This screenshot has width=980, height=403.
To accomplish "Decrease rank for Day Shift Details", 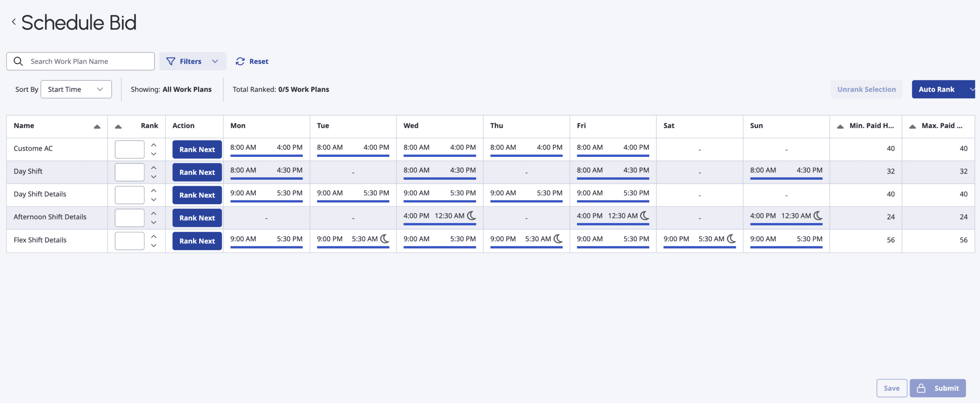I will point(154,200).
